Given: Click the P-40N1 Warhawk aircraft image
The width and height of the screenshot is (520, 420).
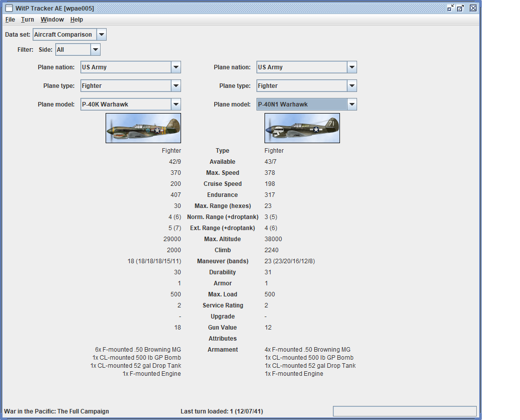Looking at the screenshot, I should point(302,128).
